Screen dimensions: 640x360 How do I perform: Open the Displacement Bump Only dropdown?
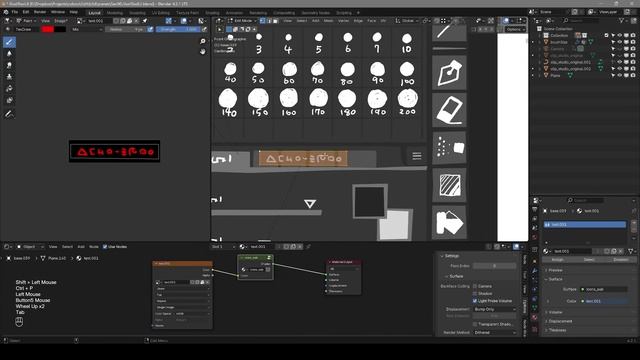[494, 309]
